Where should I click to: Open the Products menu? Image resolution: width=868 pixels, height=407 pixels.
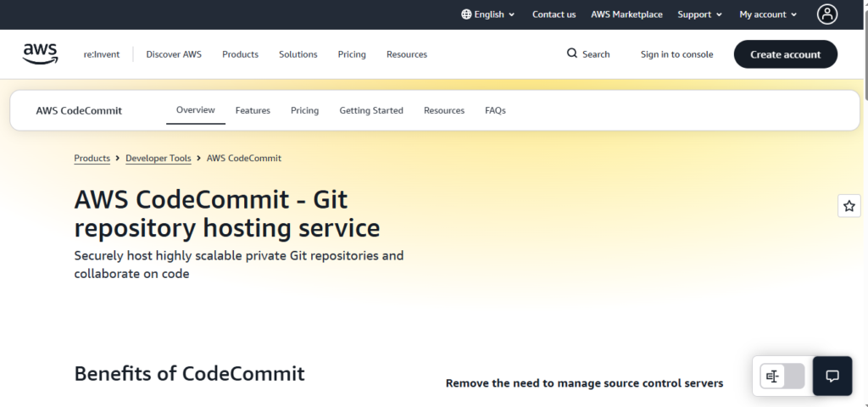(x=240, y=54)
